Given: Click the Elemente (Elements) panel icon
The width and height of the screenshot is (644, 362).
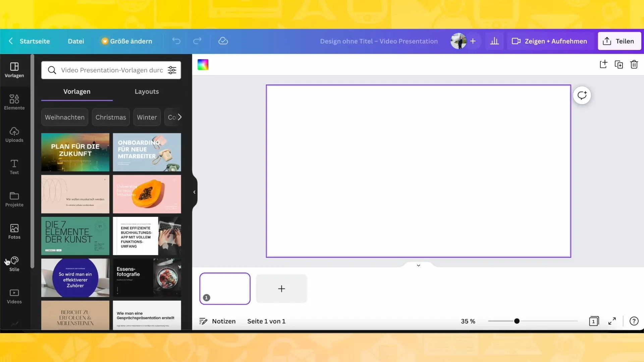Looking at the screenshot, I should click(x=14, y=102).
